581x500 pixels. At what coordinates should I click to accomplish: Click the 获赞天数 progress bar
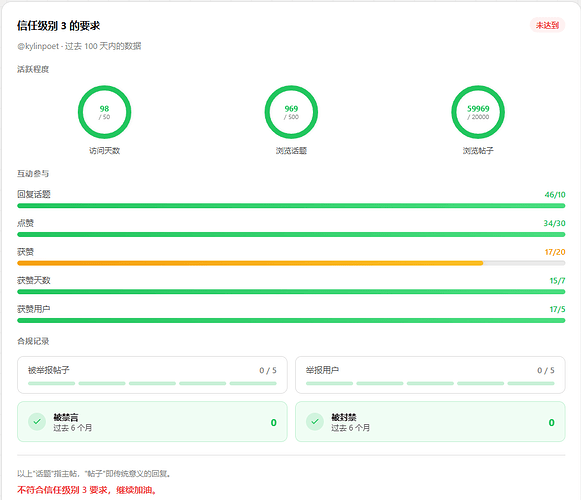291,292
